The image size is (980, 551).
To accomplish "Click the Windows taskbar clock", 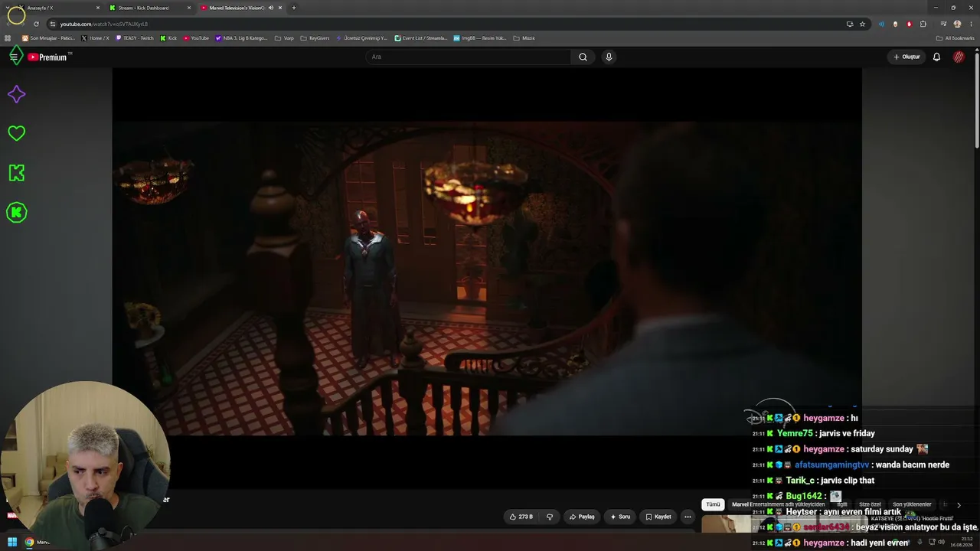I will 961,542.
